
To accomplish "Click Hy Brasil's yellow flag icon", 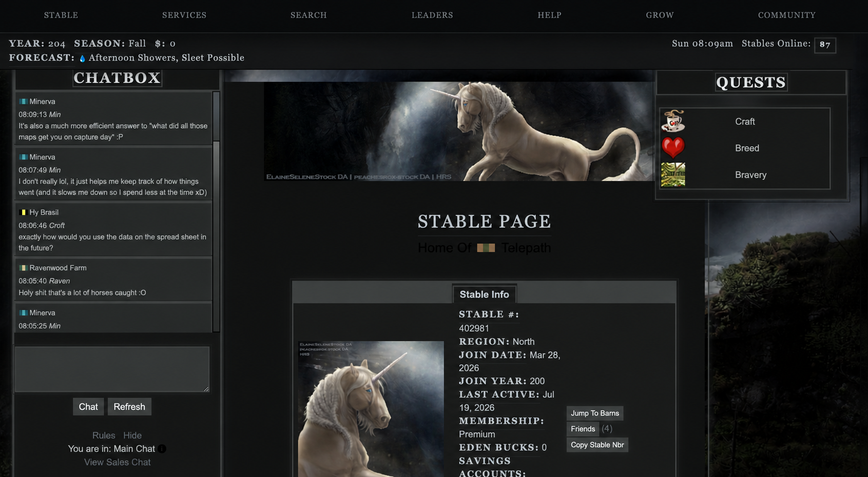I will 23,212.
